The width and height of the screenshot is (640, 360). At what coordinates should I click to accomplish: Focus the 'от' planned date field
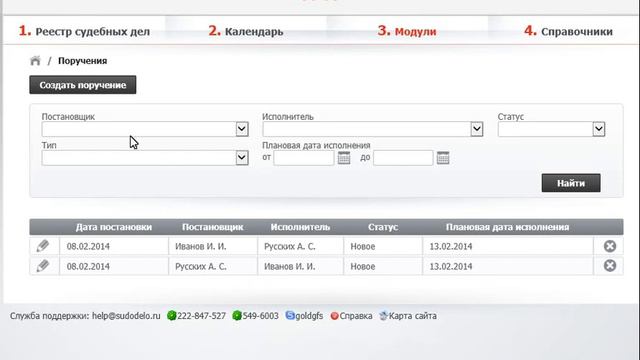tap(304, 158)
